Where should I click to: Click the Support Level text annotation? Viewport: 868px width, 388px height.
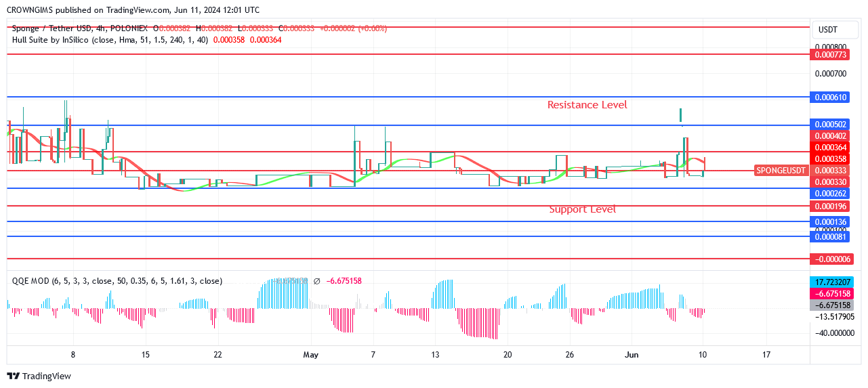(583, 209)
